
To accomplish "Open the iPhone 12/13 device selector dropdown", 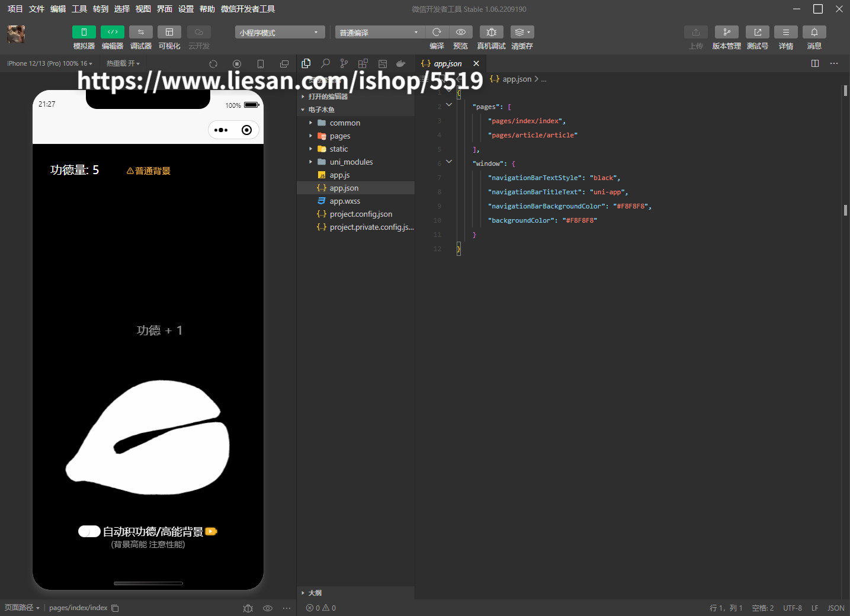I will click(x=50, y=63).
